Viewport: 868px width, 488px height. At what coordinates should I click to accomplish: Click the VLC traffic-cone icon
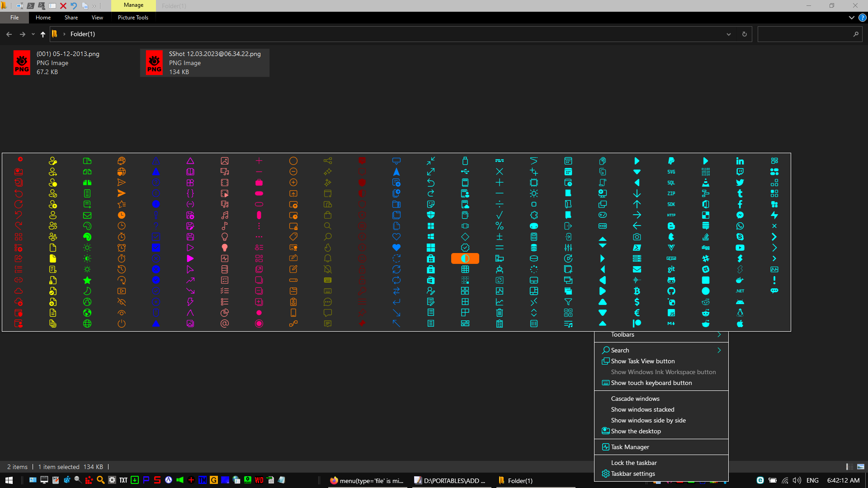pyautogui.click(x=706, y=183)
